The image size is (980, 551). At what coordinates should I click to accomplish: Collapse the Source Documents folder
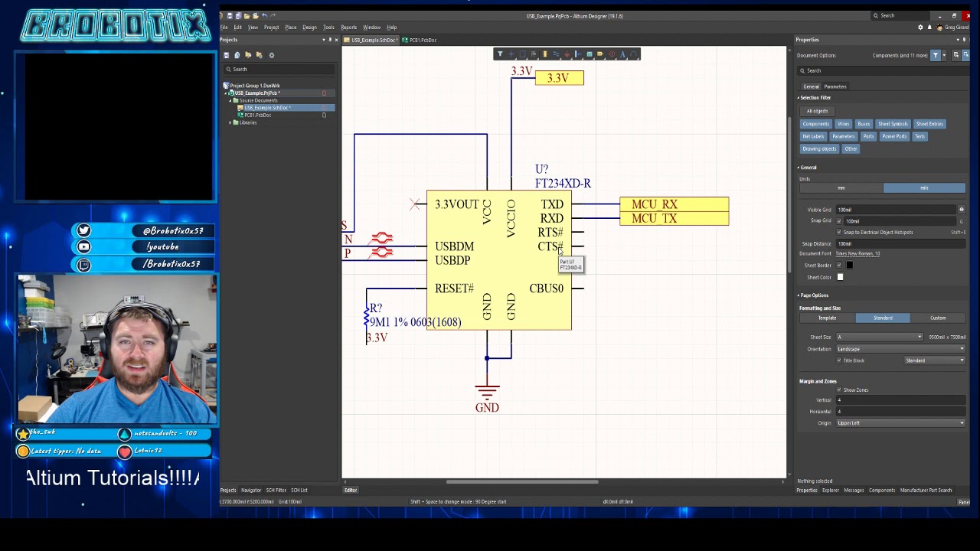231,100
